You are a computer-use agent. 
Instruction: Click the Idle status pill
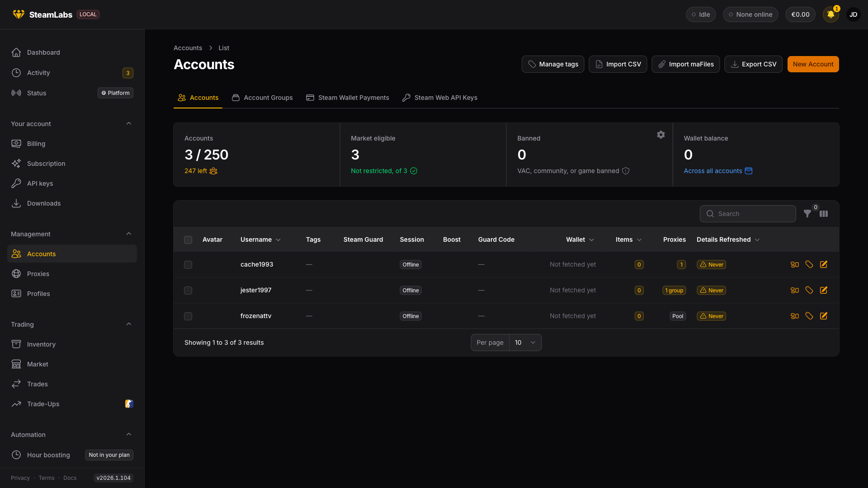pos(701,14)
